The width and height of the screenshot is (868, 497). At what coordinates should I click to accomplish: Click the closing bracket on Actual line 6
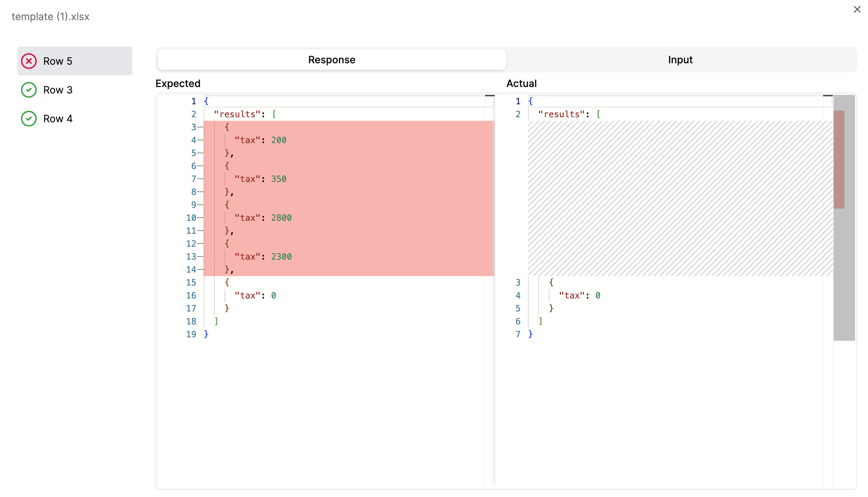tap(540, 321)
